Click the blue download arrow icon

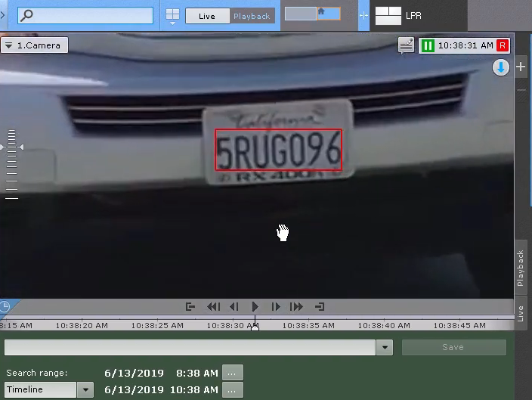[500, 68]
